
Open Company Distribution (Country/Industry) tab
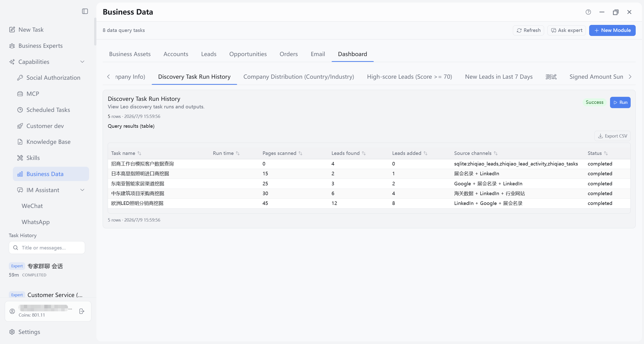(299, 77)
